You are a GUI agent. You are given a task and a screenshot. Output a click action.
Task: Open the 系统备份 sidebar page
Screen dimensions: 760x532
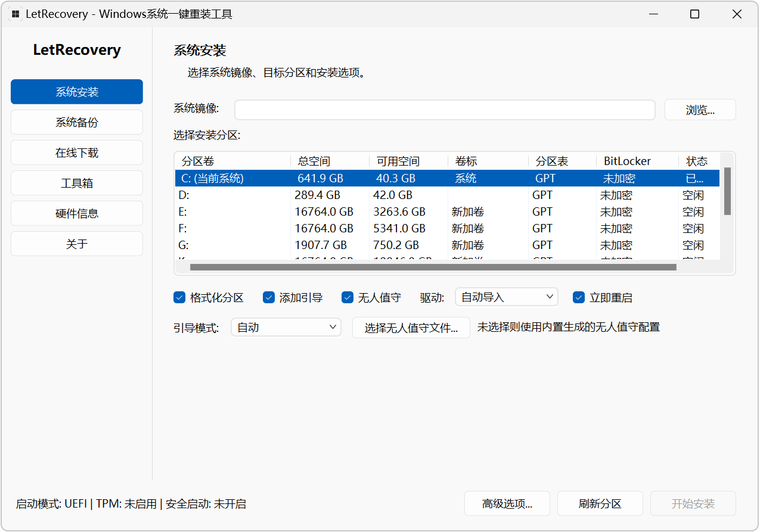coord(77,122)
